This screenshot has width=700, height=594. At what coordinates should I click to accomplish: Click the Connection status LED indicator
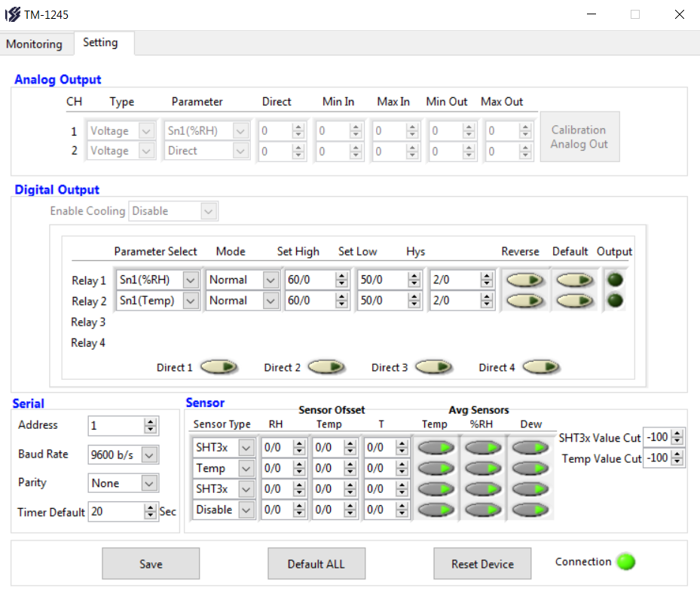click(625, 562)
